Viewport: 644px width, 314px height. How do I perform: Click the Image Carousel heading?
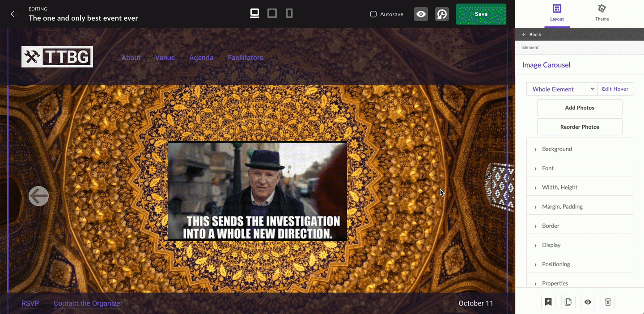coord(547,65)
